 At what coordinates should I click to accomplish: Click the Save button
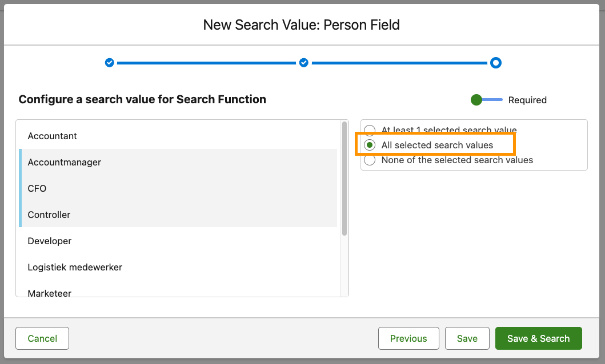tap(467, 338)
